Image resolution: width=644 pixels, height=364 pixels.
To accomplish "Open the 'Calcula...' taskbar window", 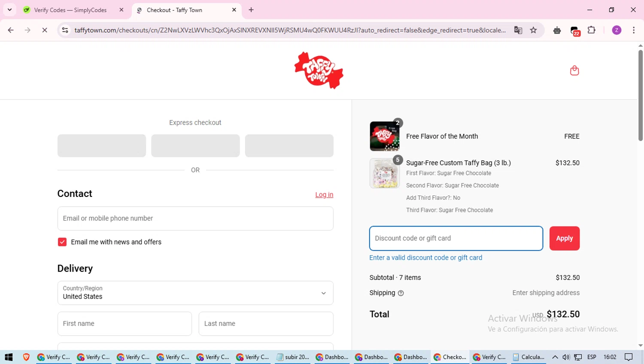I will click(529, 357).
